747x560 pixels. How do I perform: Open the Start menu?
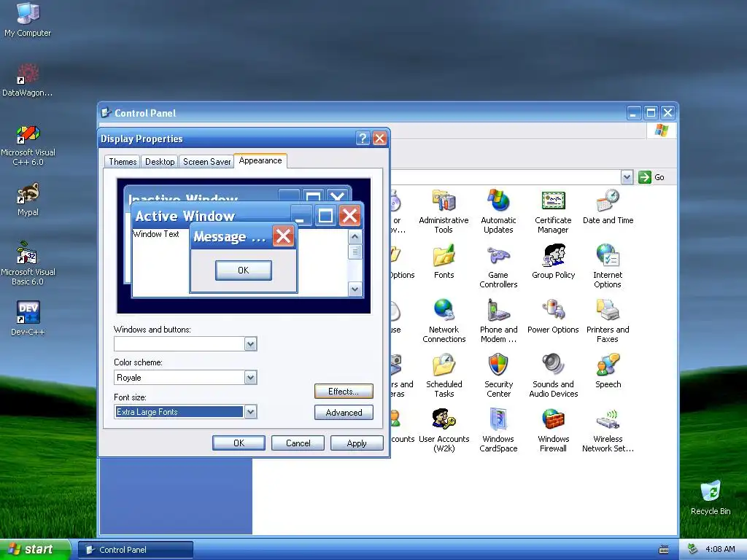(x=35, y=550)
